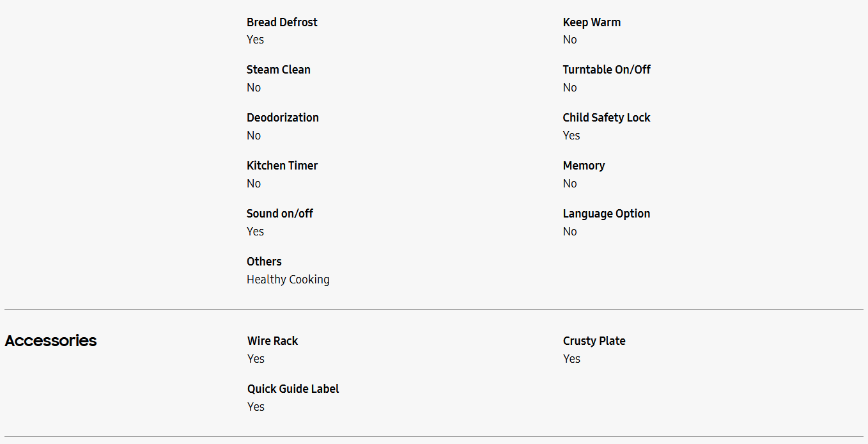This screenshot has width=868, height=444.
Task: Click the Language Option label
Action: [606, 214]
